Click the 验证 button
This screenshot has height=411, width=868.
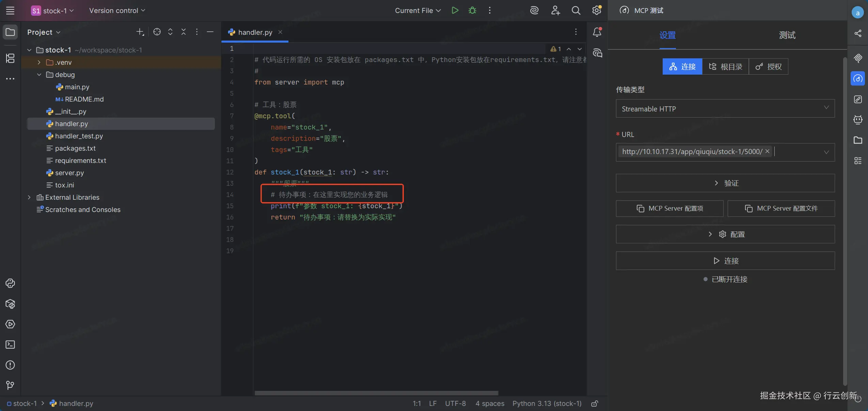(x=725, y=183)
